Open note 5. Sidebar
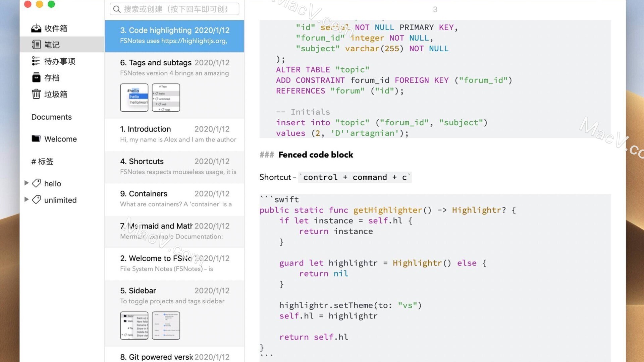The width and height of the screenshot is (644, 362). coord(174,313)
